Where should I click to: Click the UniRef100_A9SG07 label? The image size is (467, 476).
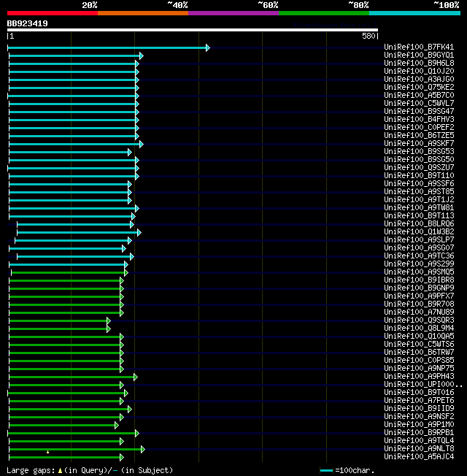[x=419, y=247]
